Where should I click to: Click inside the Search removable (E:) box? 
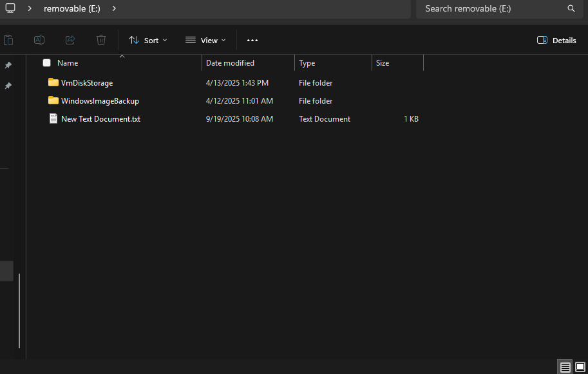point(489,8)
